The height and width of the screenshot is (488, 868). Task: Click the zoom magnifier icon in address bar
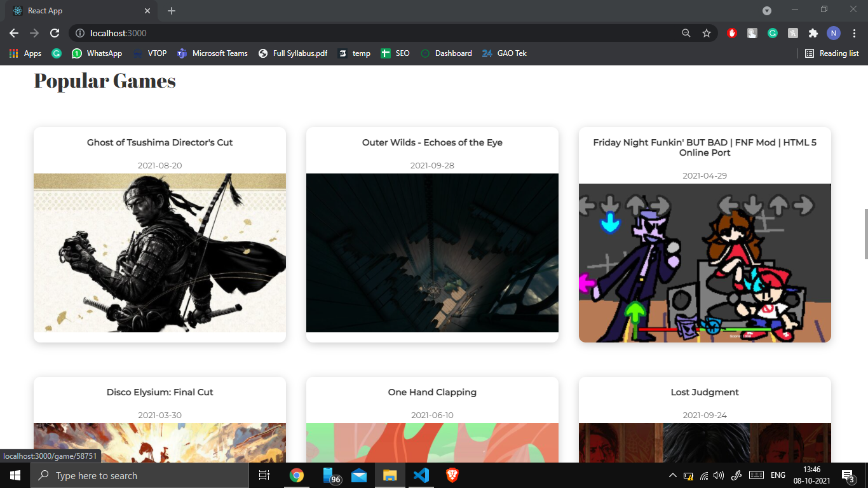pos(686,33)
